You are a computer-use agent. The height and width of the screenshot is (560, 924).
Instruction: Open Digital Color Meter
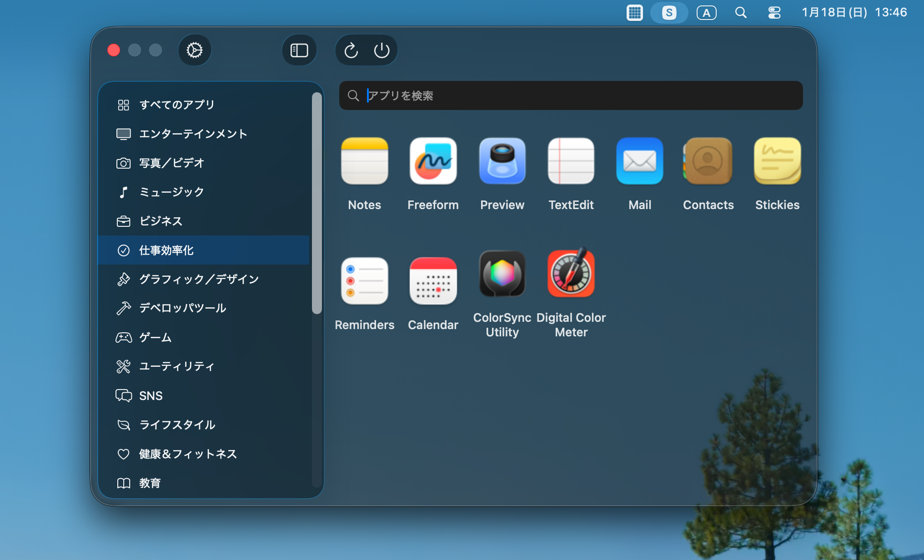[571, 274]
